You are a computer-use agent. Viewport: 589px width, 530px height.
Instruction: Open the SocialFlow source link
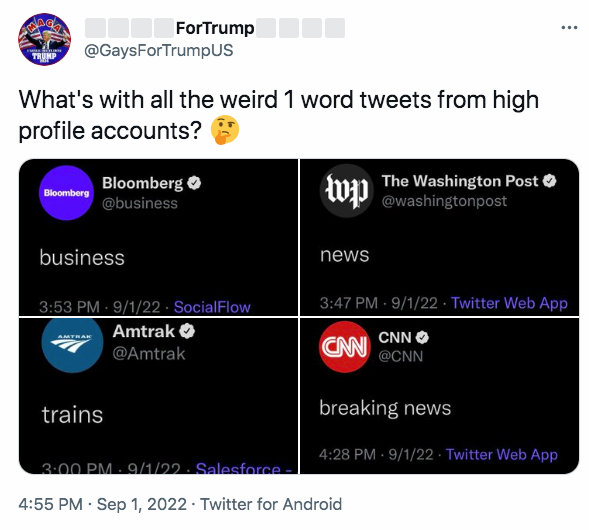click(212, 307)
